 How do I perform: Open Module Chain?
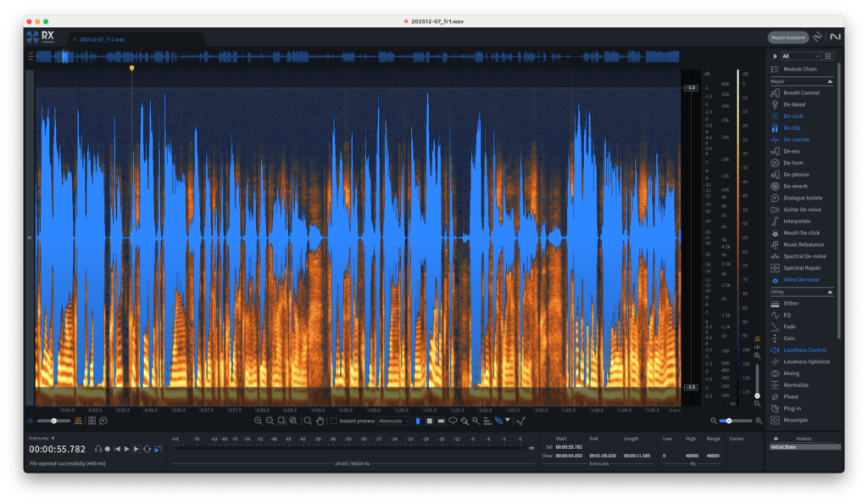click(800, 69)
